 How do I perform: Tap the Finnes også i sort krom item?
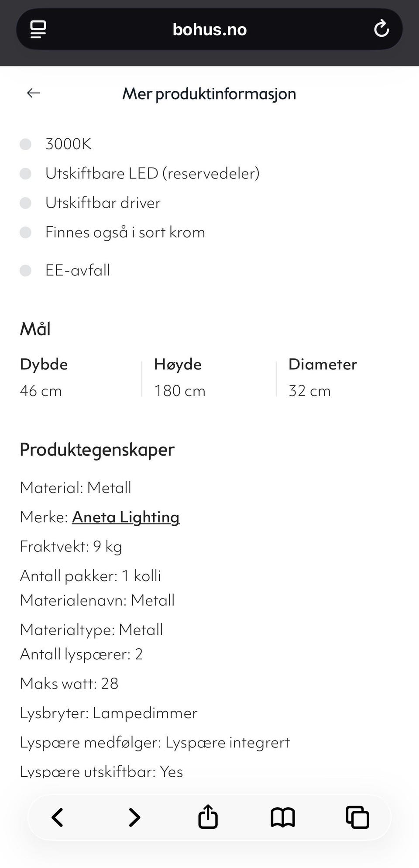125,232
